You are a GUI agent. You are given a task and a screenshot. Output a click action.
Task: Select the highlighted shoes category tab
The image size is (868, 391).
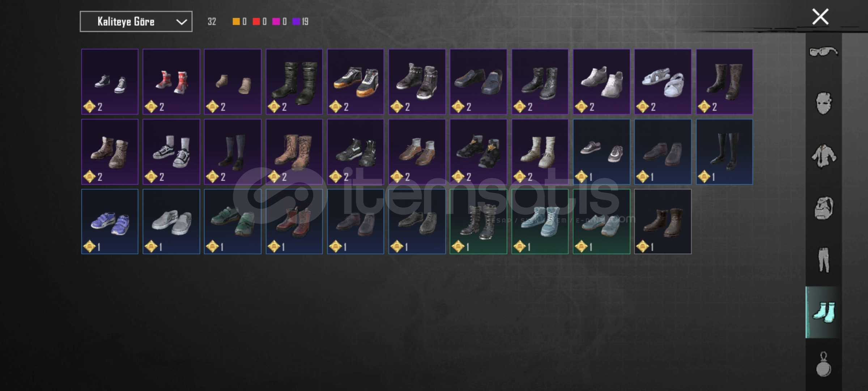click(x=824, y=312)
